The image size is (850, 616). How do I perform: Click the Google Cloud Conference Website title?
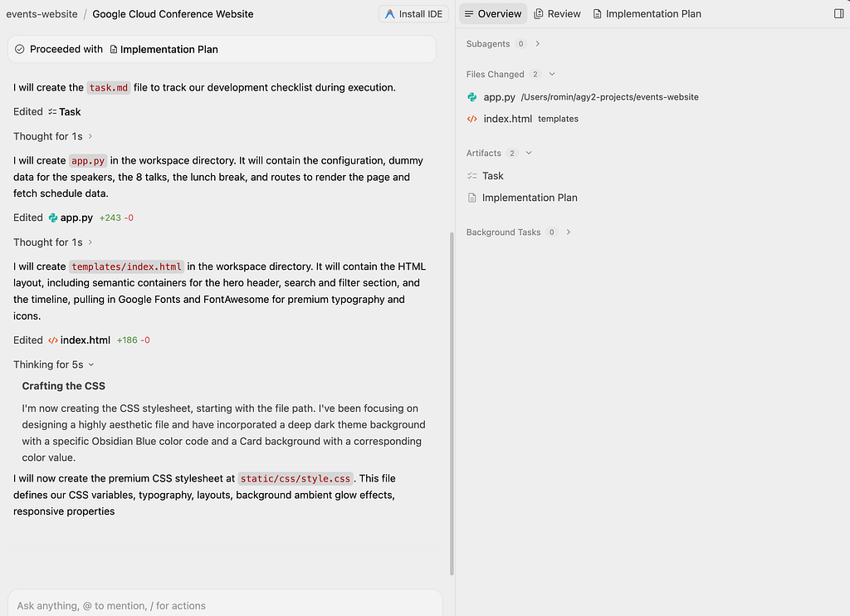click(173, 14)
